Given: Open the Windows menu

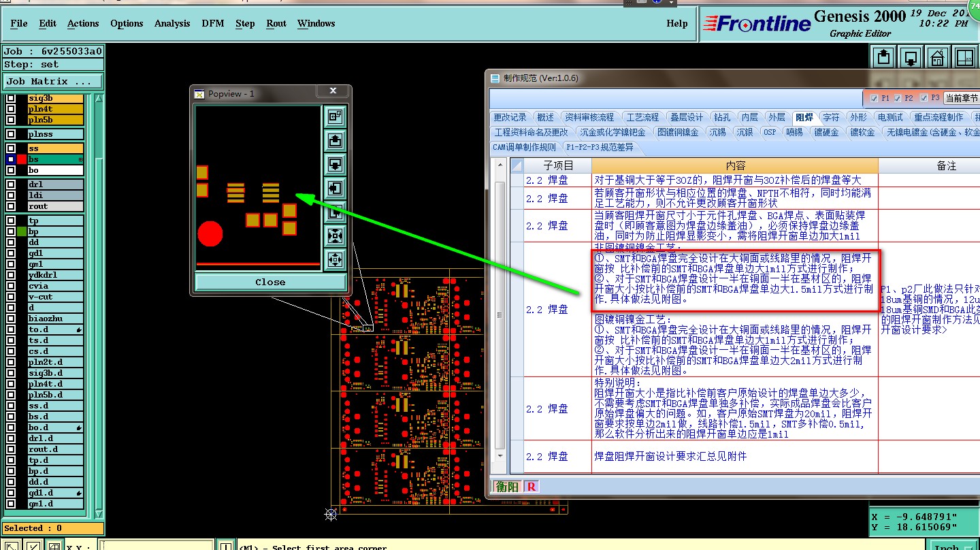Looking at the screenshot, I should pos(316,23).
